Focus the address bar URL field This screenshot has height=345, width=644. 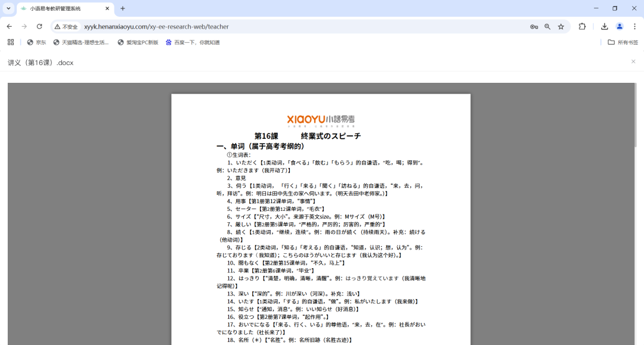point(304,27)
